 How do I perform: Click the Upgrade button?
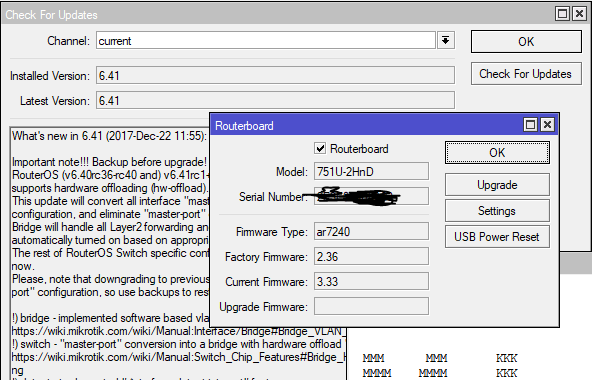(497, 185)
